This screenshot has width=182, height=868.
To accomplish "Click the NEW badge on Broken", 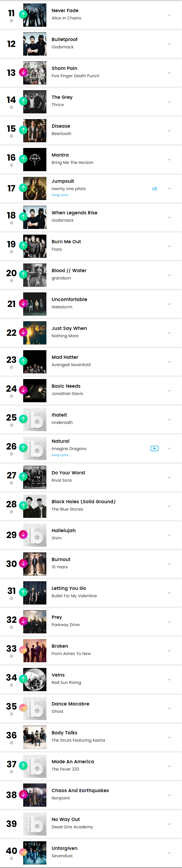I will (x=23, y=650).
